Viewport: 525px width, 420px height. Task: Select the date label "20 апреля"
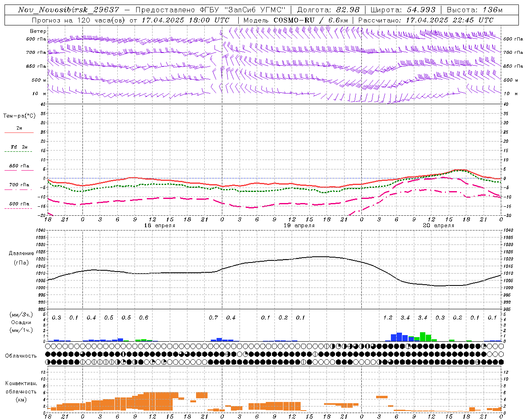[x=438, y=226]
